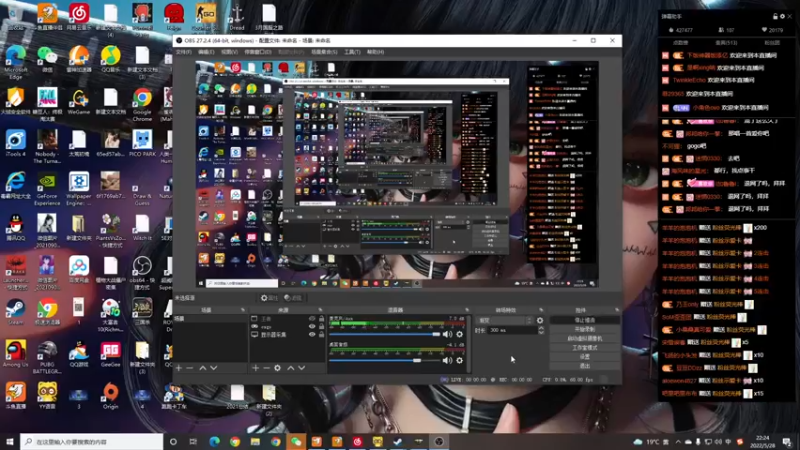Select the 显示器采集 source row
The height and width of the screenshot is (450, 800).
[287, 335]
